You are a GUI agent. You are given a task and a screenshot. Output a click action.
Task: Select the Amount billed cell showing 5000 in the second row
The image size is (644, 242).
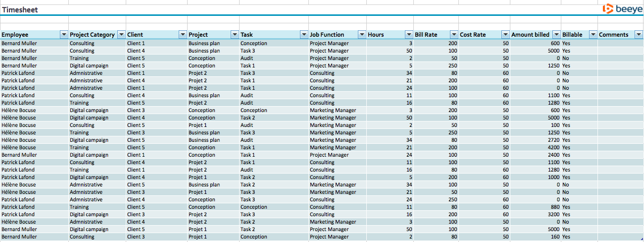[535, 51]
